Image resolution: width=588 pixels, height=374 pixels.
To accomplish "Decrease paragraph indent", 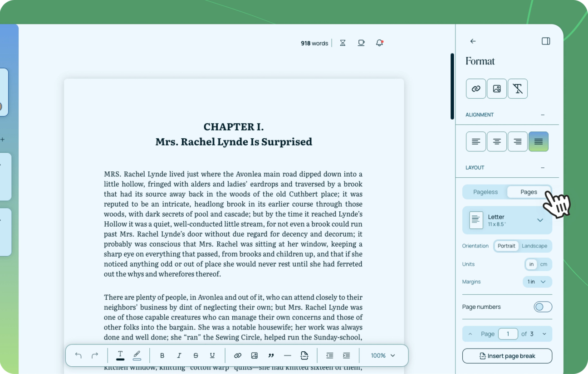I will (x=330, y=356).
